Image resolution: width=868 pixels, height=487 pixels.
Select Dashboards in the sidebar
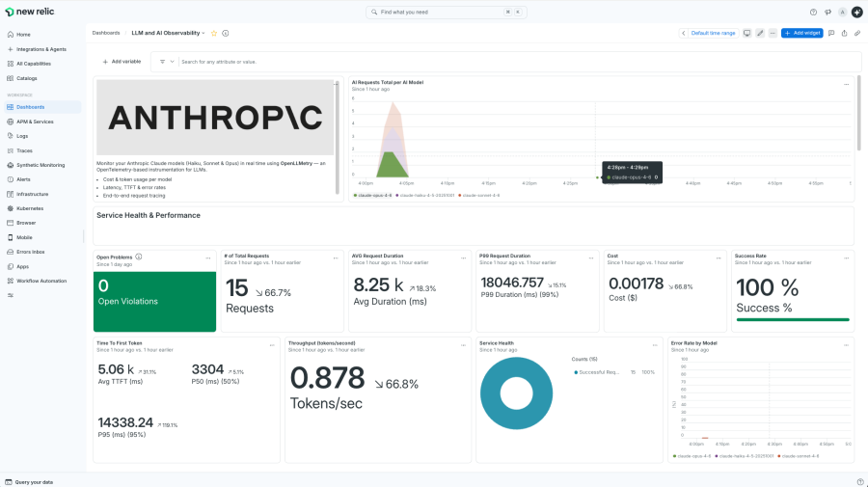[41, 107]
